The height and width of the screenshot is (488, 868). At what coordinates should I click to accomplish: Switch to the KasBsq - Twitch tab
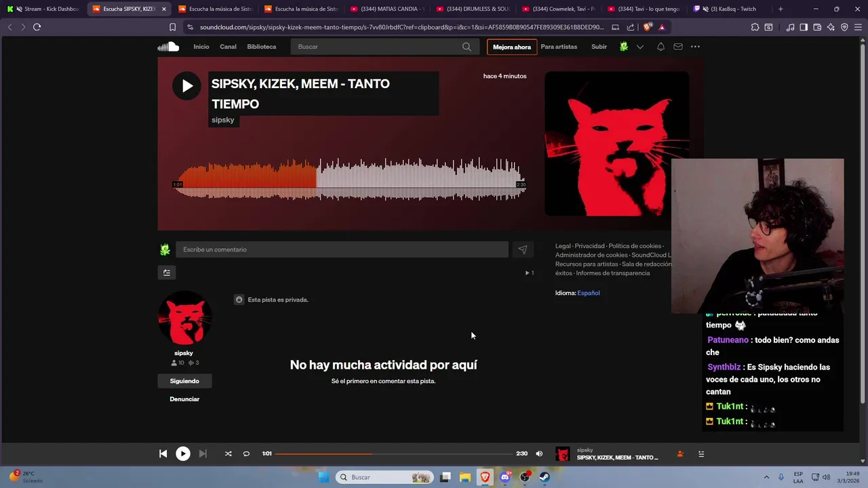(731, 9)
